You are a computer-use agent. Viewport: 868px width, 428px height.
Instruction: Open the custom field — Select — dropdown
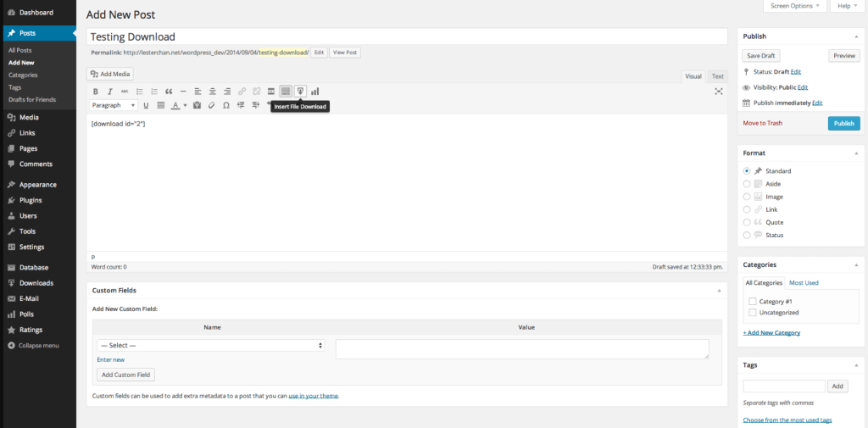[211, 346]
